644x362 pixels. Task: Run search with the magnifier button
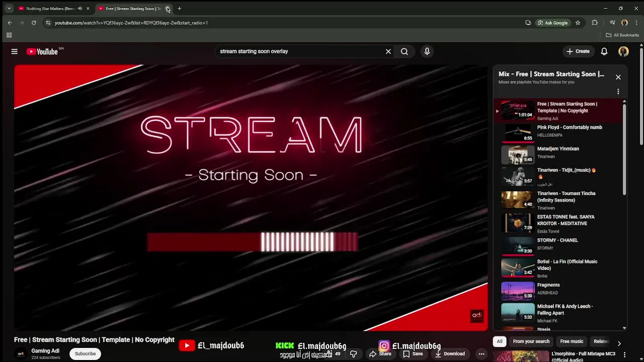pos(405,51)
